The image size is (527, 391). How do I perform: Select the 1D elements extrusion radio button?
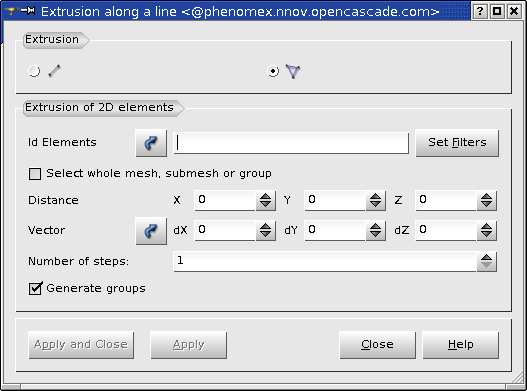(34, 71)
